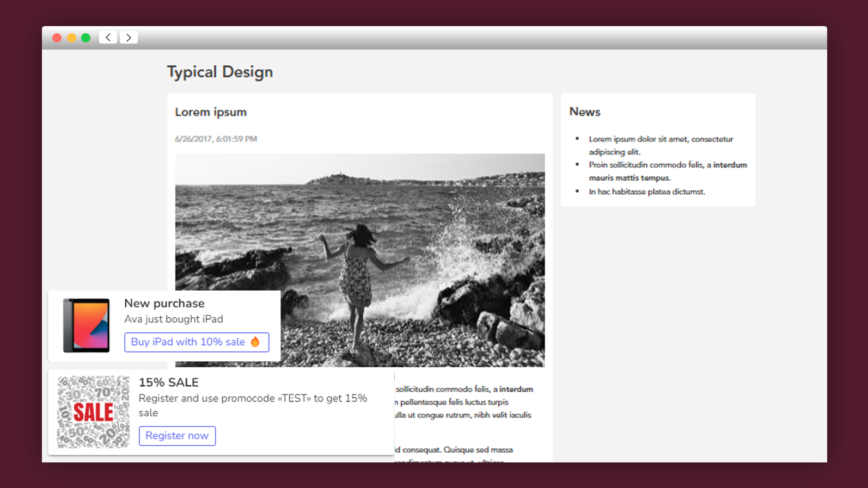
Task: Close the window with the red button
Action: tap(57, 38)
